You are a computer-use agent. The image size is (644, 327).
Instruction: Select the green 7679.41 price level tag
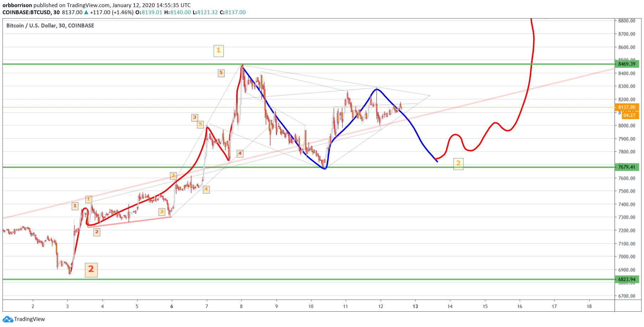tap(627, 167)
